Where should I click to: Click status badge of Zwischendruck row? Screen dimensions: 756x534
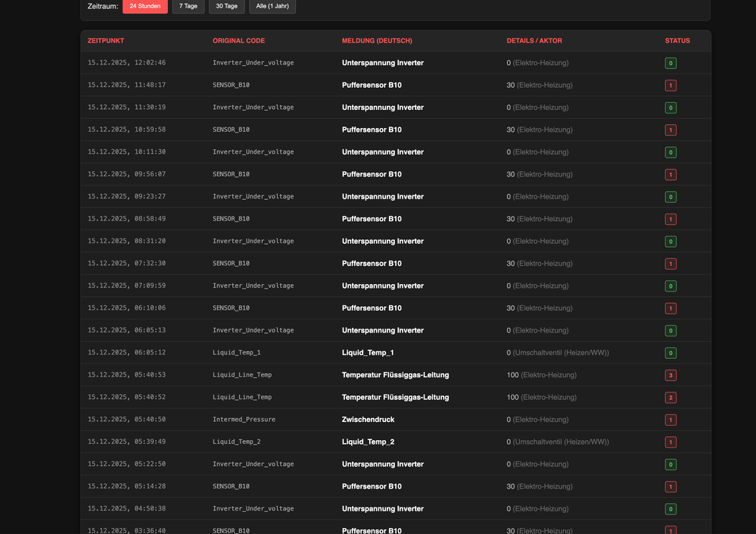(670, 420)
